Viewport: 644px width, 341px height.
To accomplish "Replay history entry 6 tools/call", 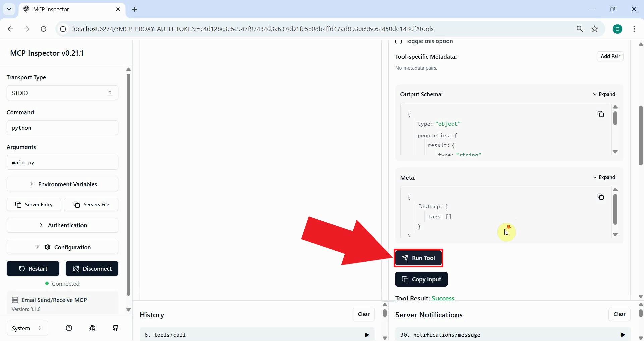I will click(367, 335).
